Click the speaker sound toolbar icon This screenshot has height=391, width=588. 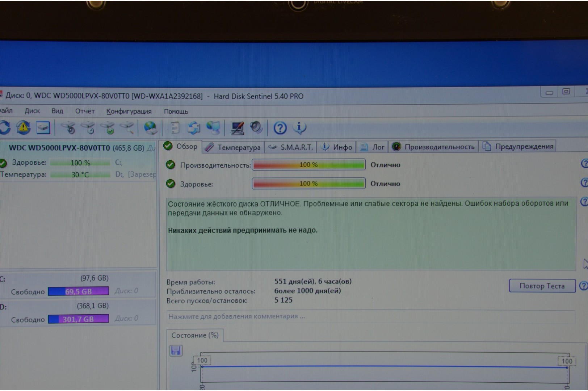[x=256, y=127]
